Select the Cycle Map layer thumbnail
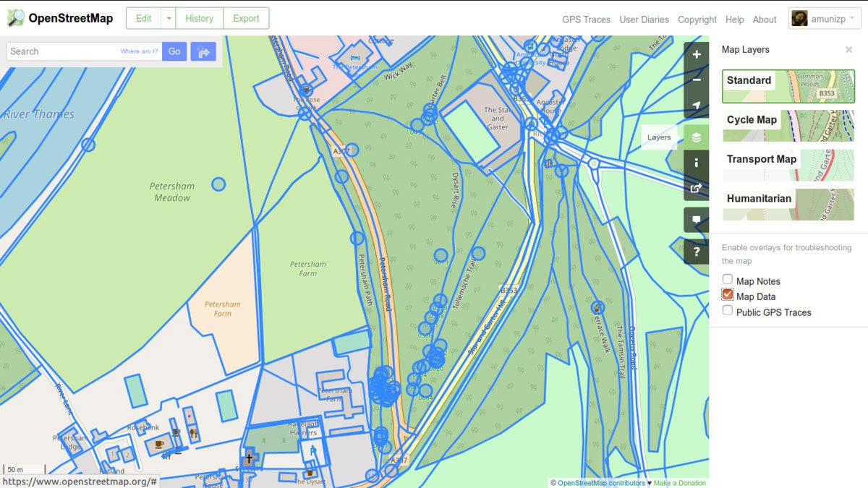The height and width of the screenshot is (488, 868). [788, 126]
